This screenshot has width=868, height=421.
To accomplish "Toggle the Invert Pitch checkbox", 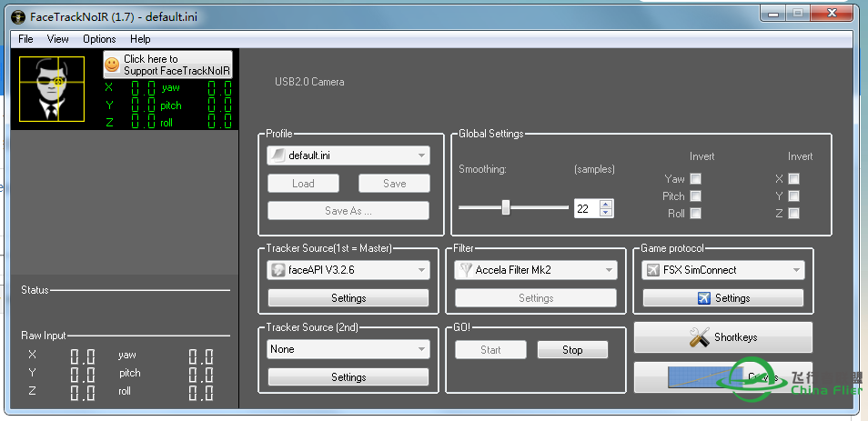I will (695, 196).
